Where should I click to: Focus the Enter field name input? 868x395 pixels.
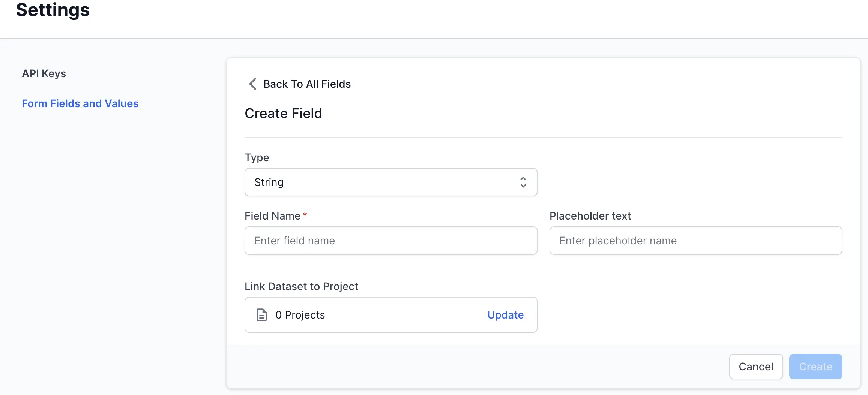click(390, 241)
